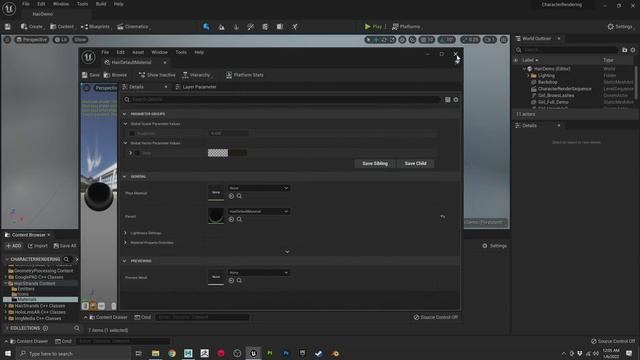Click Perspective button in main viewport
The image size is (640, 360).
click(32, 40)
